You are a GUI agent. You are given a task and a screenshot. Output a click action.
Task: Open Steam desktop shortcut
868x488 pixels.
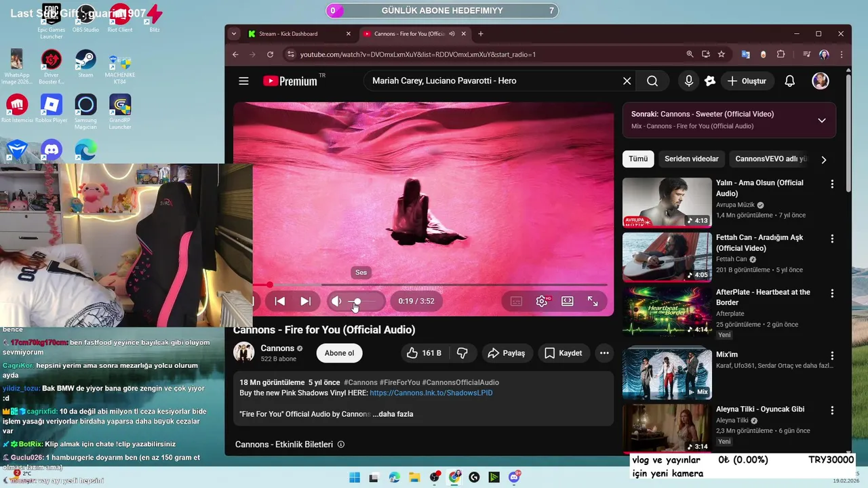(x=85, y=64)
